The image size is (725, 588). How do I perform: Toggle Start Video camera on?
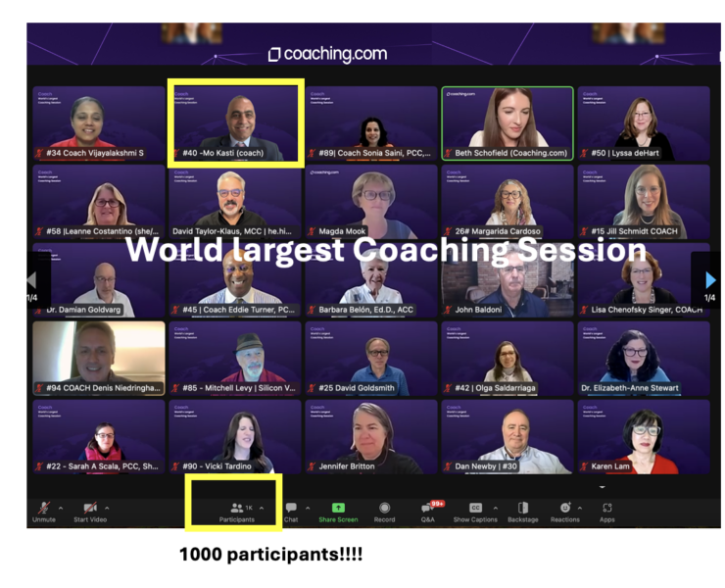coord(89,509)
